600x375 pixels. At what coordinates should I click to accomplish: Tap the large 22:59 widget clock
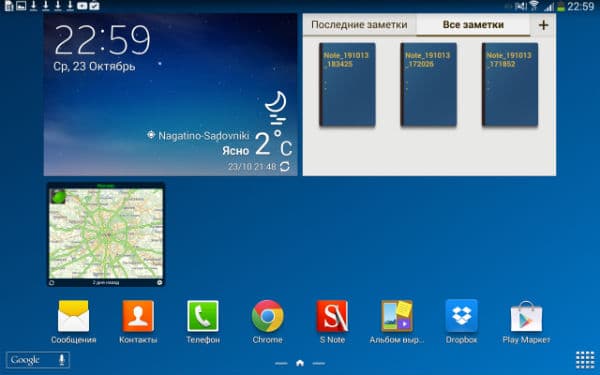[x=102, y=41]
